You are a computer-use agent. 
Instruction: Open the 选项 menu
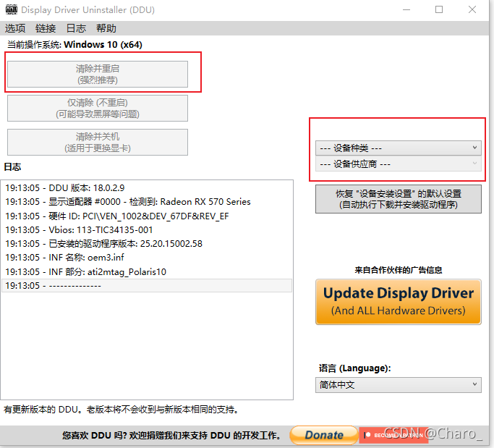[x=14, y=28]
